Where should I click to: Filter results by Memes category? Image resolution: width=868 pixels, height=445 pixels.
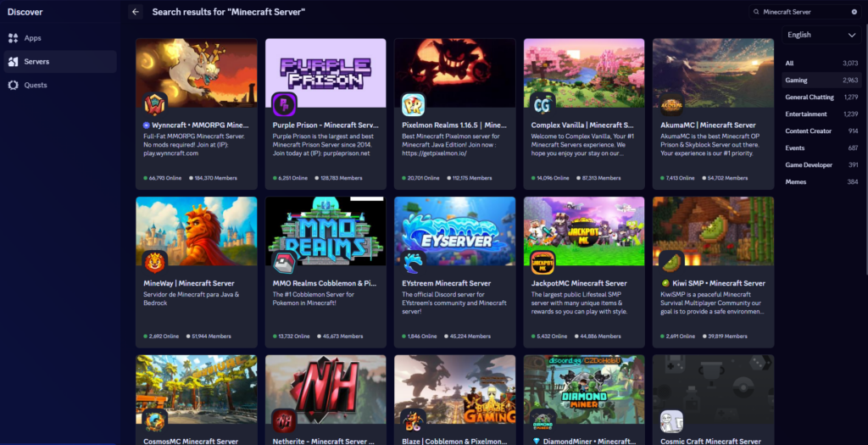tap(821, 182)
